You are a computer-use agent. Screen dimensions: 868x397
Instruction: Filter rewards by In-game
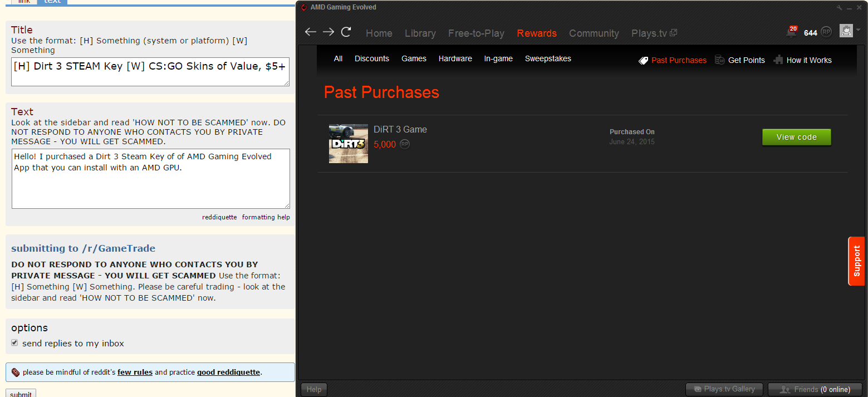click(x=498, y=58)
